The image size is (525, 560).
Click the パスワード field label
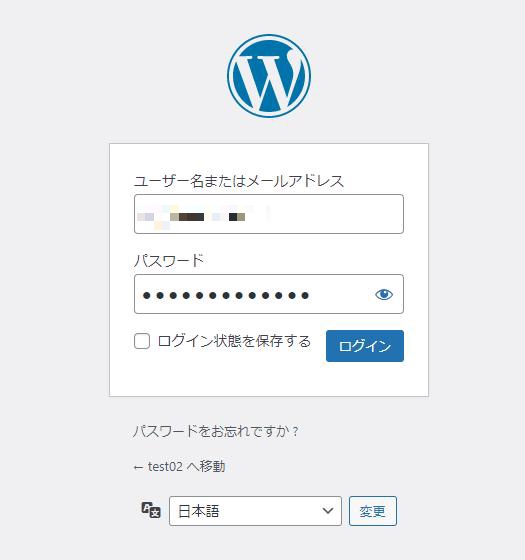click(x=169, y=260)
